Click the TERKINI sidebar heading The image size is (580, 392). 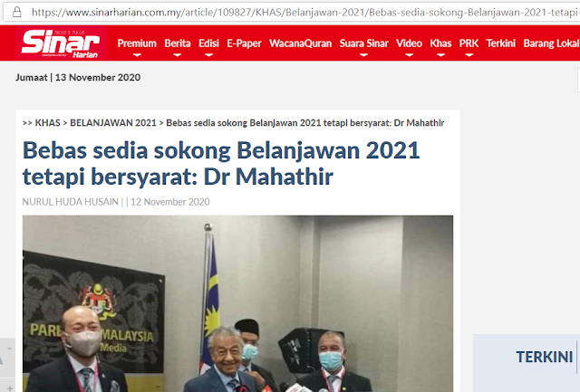pyautogui.click(x=544, y=358)
